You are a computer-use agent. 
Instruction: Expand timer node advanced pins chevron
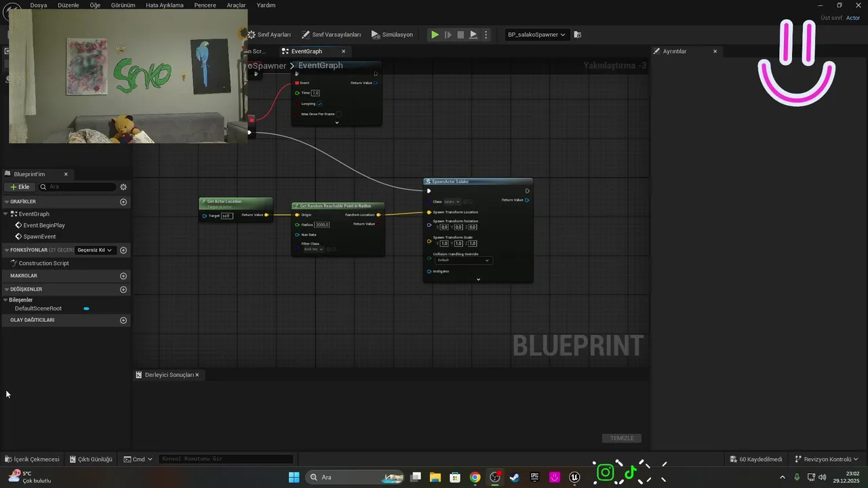(x=337, y=123)
